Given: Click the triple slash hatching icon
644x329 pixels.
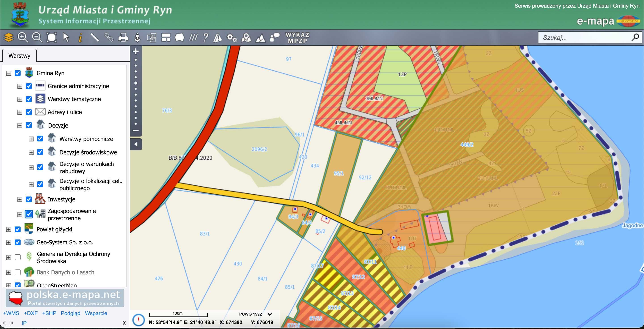Looking at the screenshot, I should click(193, 38).
